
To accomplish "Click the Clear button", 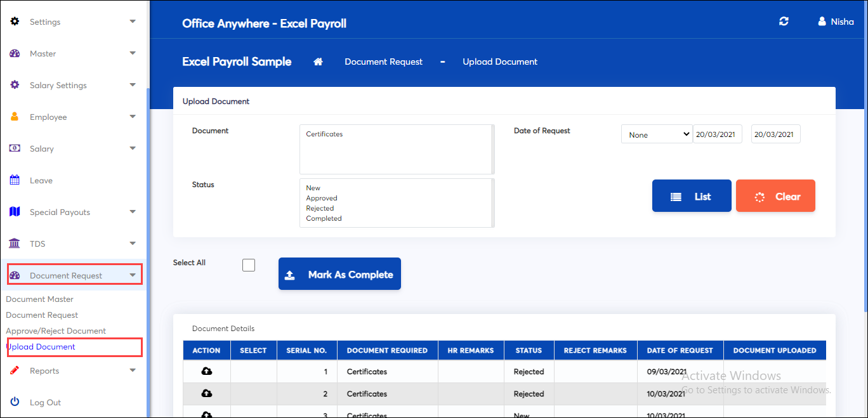I will [x=775, y=196].
